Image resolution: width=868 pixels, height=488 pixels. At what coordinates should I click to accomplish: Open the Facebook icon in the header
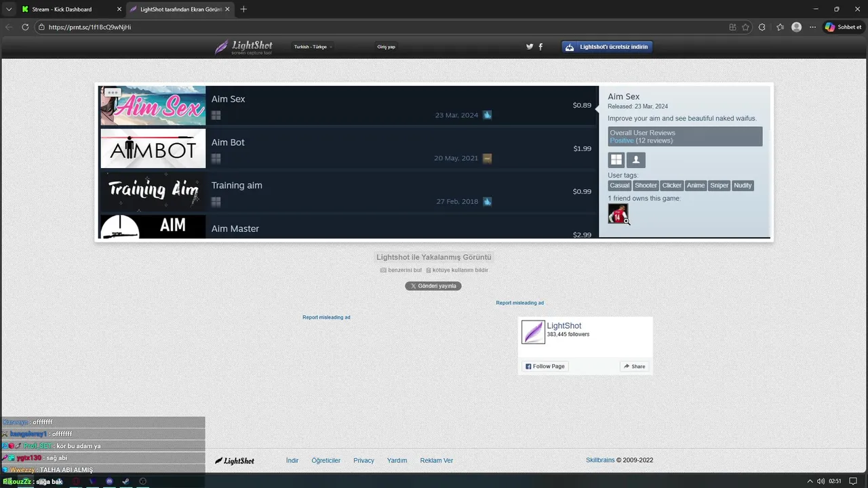[540, 47]
